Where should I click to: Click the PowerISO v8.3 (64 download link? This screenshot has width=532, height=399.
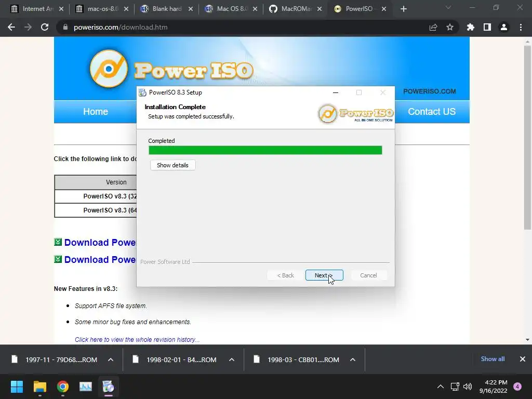click(x=110, y=210)
